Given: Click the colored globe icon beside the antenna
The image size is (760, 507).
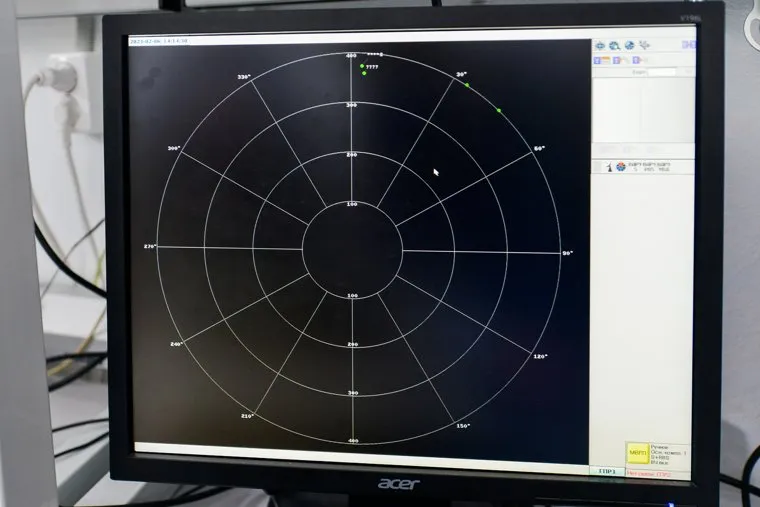Looking at the screenshot, I should pos(620,165).
